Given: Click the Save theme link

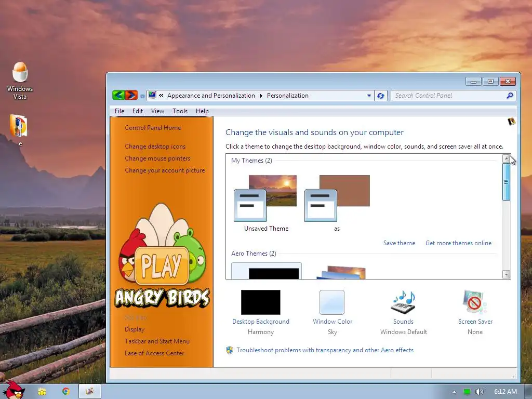Looking at the screenshot, I should (399, 243).
